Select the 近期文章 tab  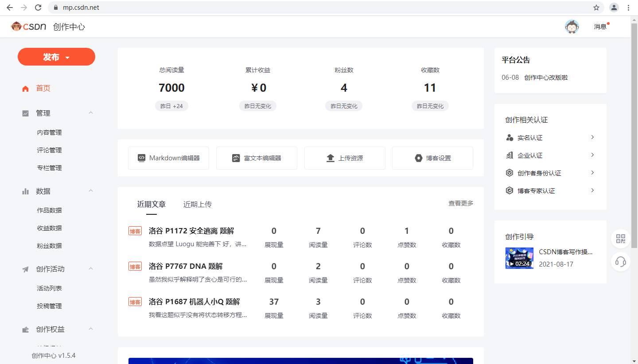pos(151,204)
